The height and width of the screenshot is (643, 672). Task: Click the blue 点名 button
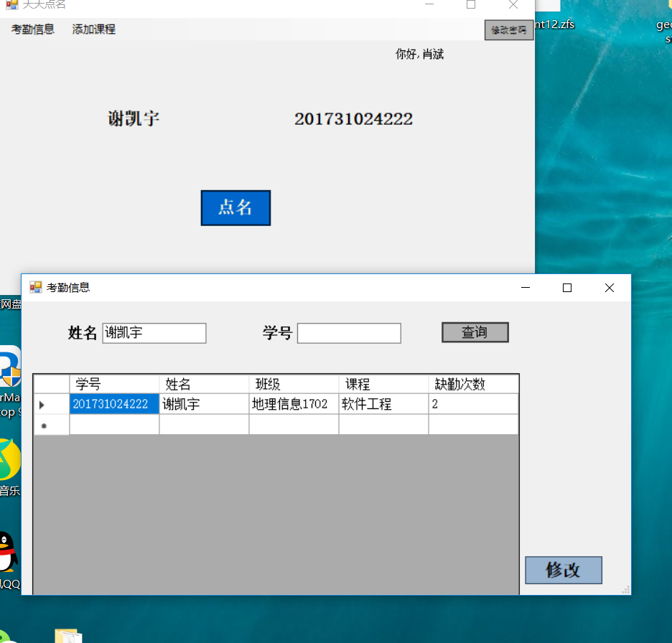235,208
